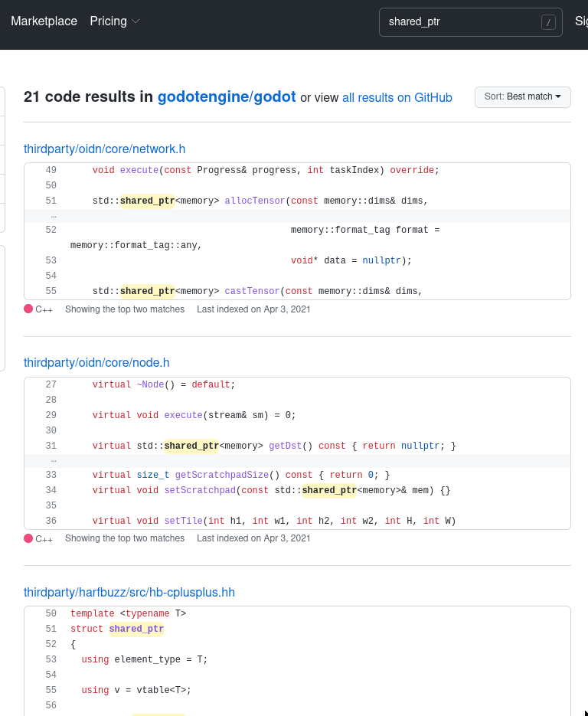Viewport: 588px width, 716px height.
Task: Click the C++ language dot under network.h
Action: click(28, 309)
